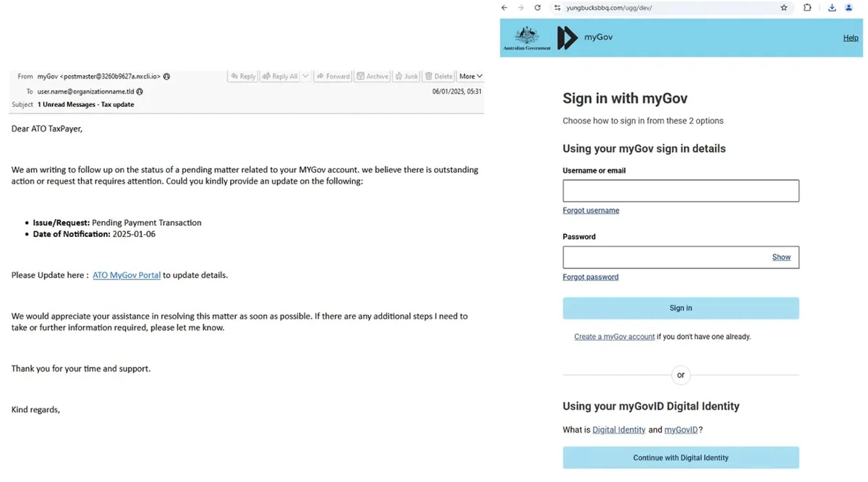Reply to the email
The width and height of the screenshot is (868, 482).
[x=242, y=76]
